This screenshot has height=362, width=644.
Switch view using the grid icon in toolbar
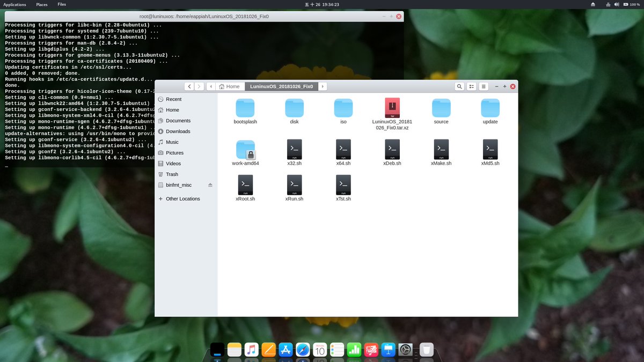pos(472,86)
